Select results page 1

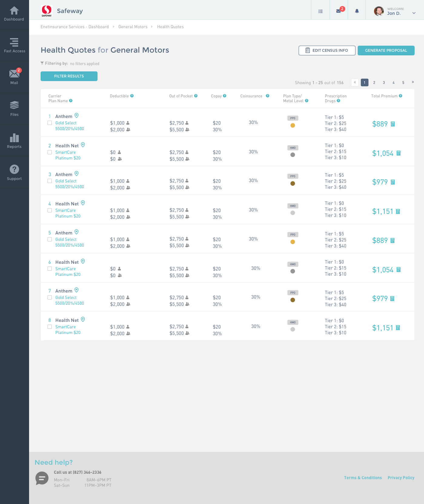tap(365, 82)
